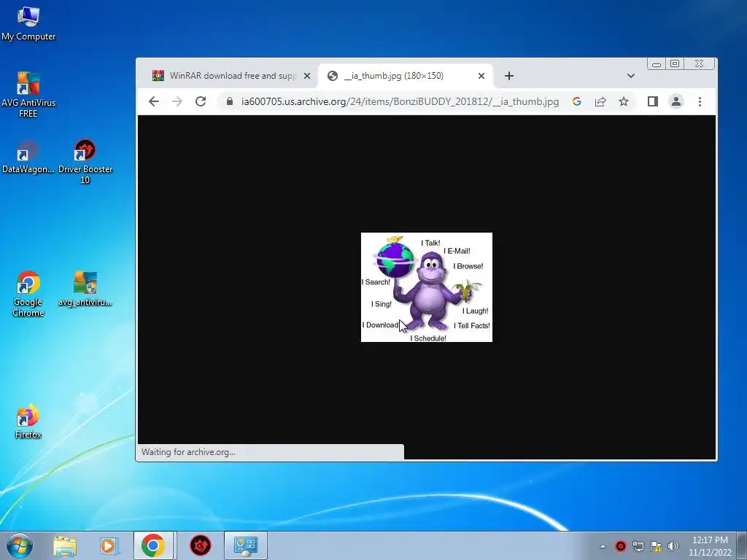This screenshot has width=747, height=560.
Task: Click the BonziBUDDY thumbnail image
Action: [x=426, y=287]
